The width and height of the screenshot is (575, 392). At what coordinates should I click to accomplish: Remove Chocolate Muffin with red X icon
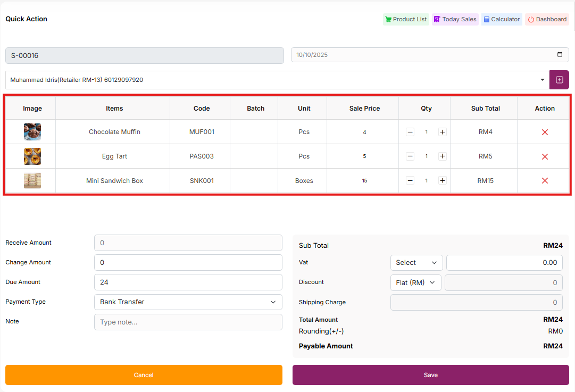click(x=545, y=132)
